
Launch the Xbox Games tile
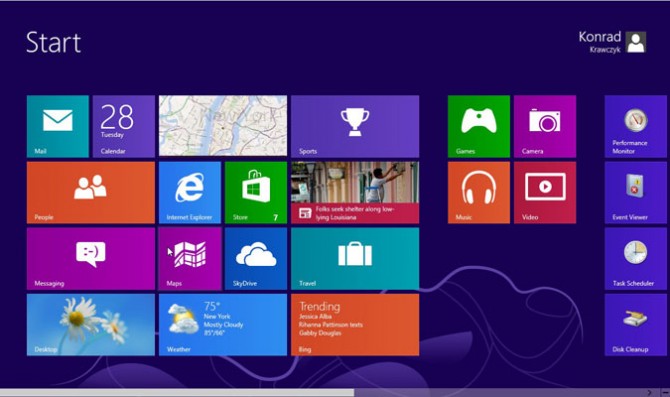479,126
